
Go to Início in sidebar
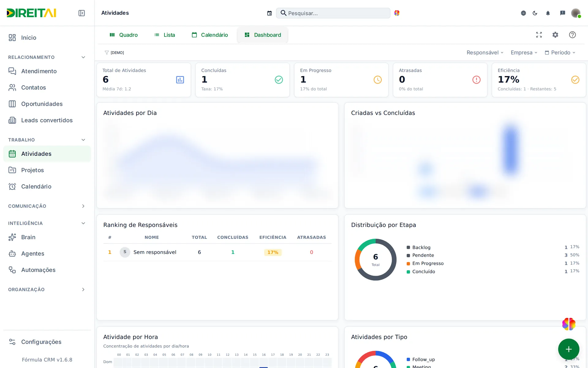click(x=47, y=37)
